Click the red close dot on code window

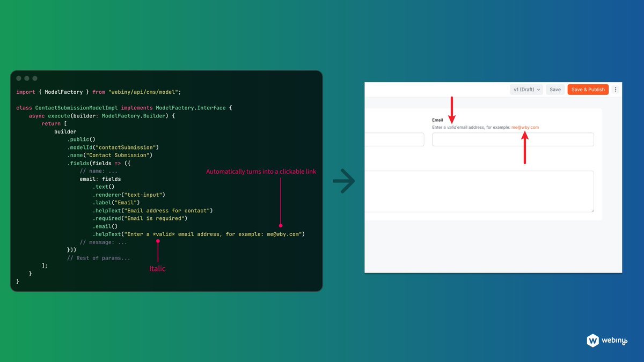pos(19,77)
